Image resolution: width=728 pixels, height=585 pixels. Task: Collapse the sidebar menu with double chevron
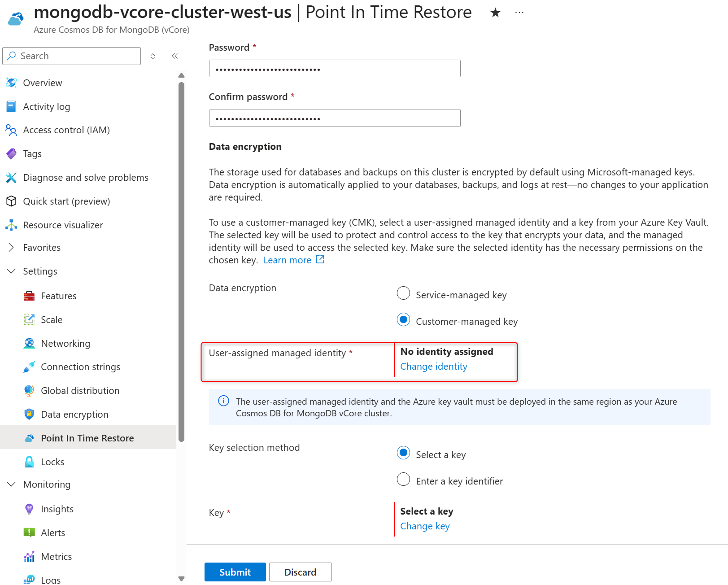click(x=175, y=56)
